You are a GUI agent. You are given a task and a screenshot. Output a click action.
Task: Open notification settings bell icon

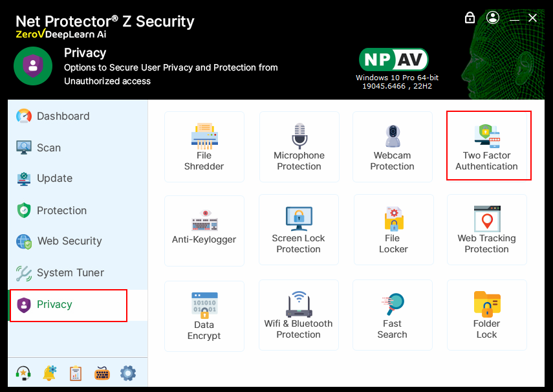click(x=50, y=373)
